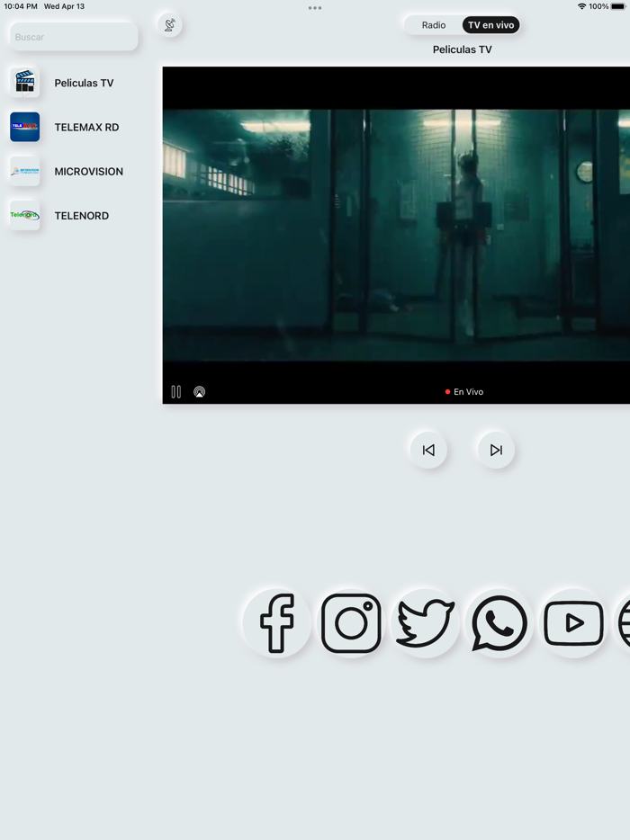Viewport: 630px width, 840px height.
Task: Tap the video player picture
Action: point(396,235)
